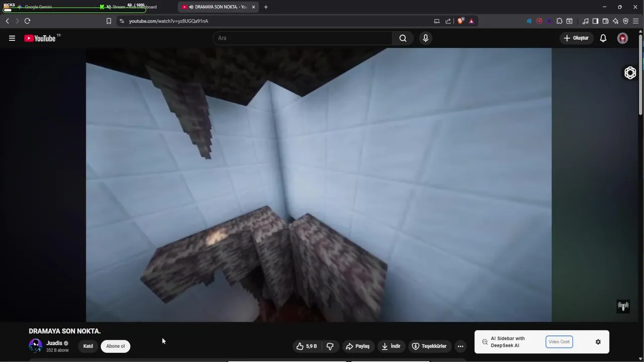Open Brave VPN shield icon

tap(625, 21)
